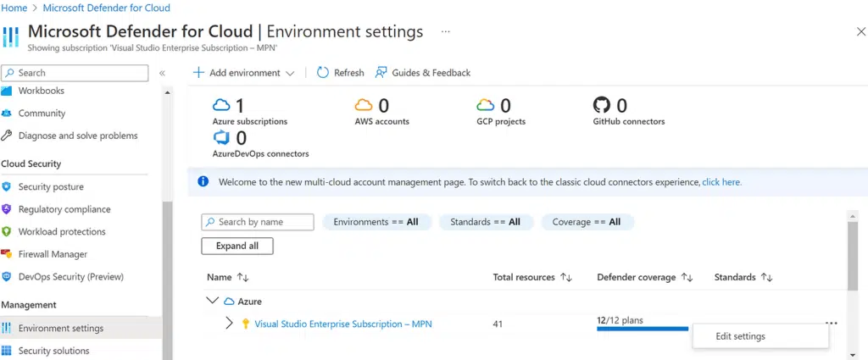
Task: Click the table vertical scrollbar thumb
Action: (853, 256)
